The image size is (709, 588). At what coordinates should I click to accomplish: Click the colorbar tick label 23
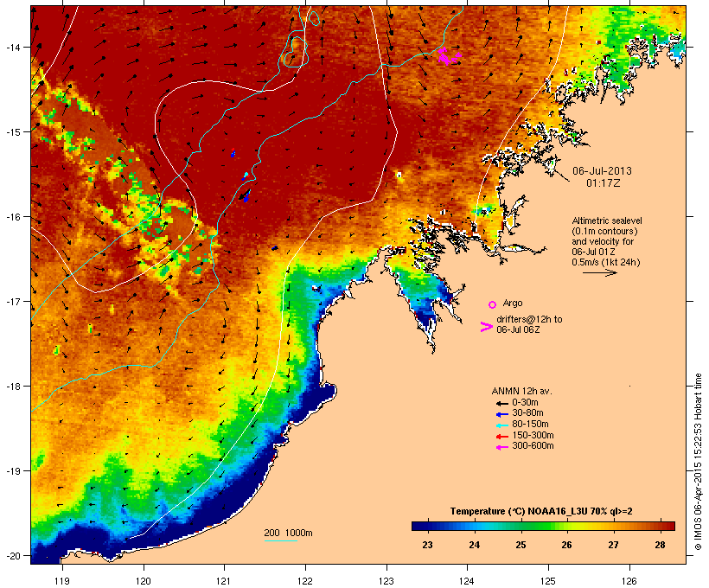coord(427,545)
